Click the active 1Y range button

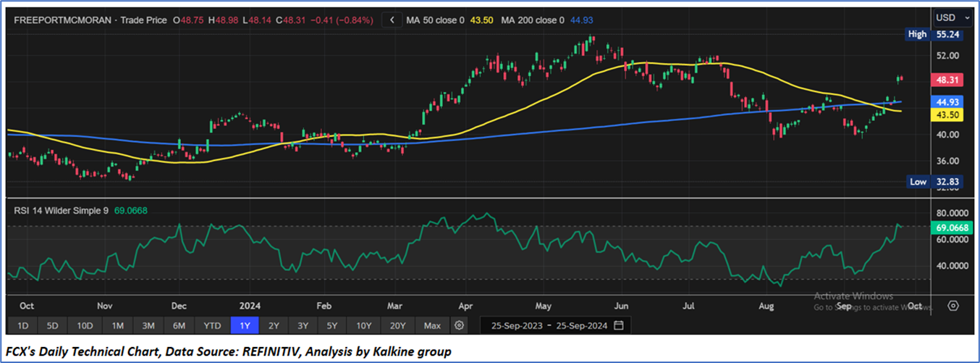point(245,326)
